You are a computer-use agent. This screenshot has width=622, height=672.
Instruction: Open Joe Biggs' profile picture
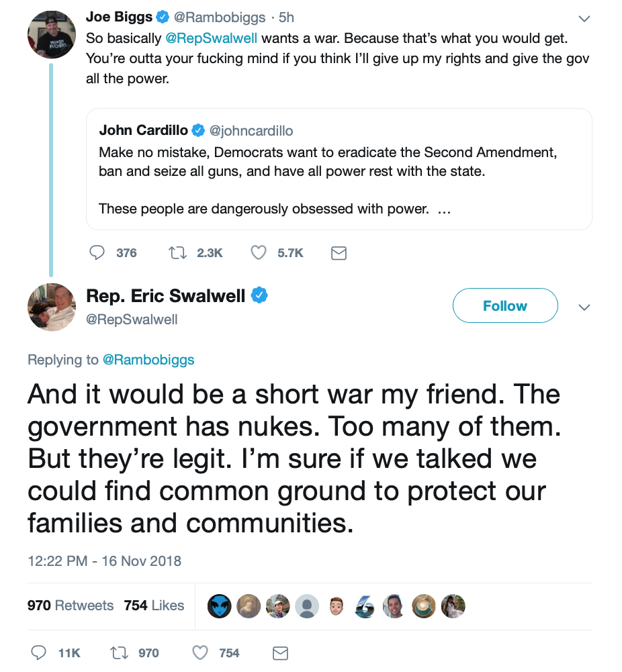click(52, 35)
